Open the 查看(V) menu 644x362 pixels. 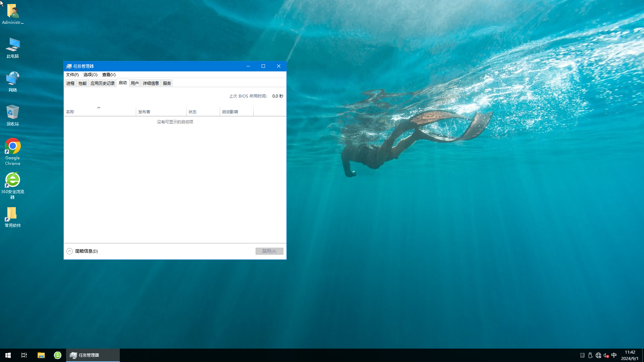109,75
